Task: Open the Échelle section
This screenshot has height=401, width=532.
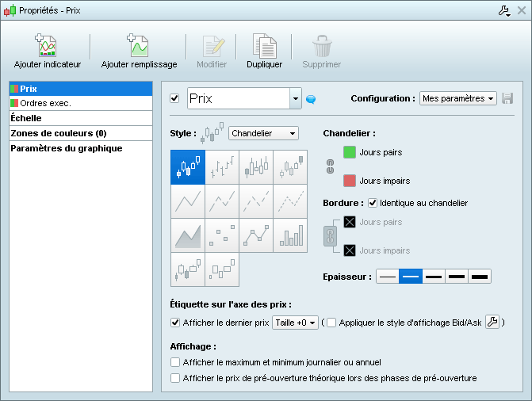Action: click(x=81, y=118)
